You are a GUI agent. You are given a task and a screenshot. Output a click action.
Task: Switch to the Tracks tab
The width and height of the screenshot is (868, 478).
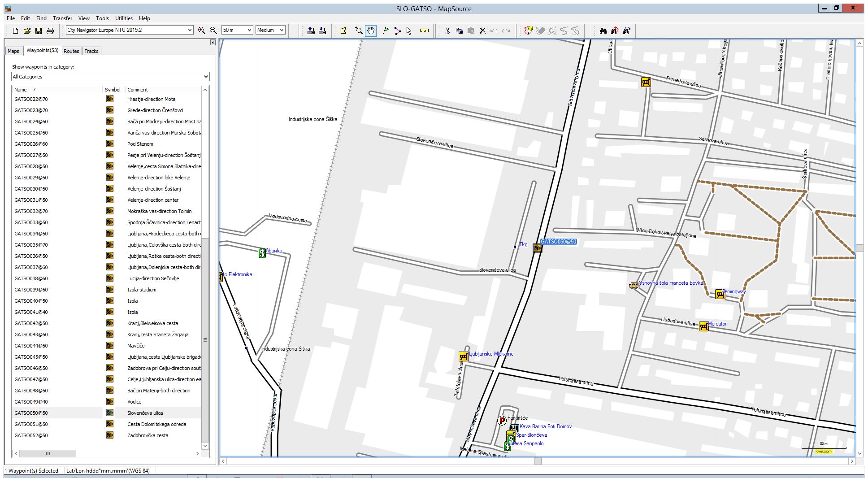tap(91, 51)
